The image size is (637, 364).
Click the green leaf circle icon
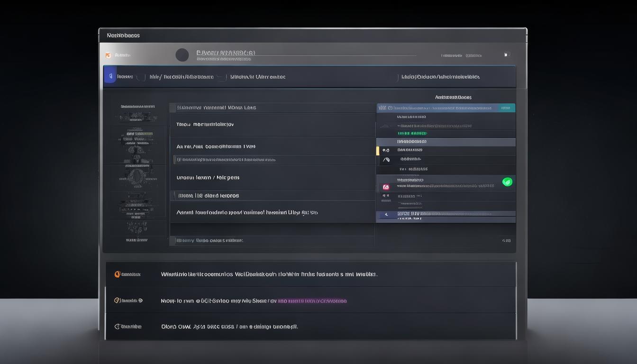[x=507, y=182]
